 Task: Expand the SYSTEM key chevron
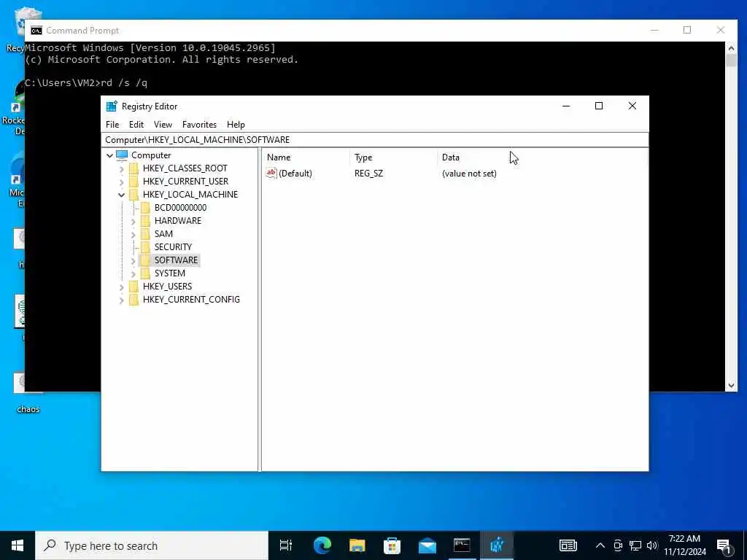pos(133,273)
